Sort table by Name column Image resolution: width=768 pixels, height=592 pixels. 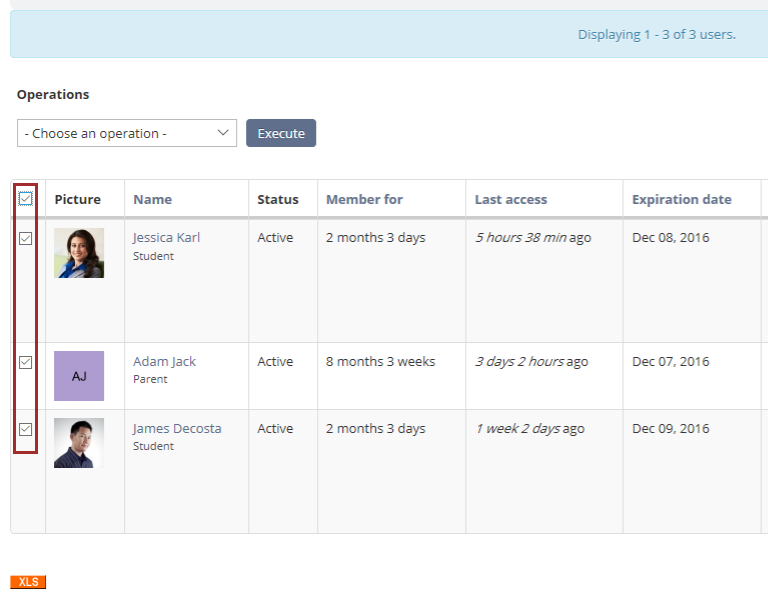153,199
